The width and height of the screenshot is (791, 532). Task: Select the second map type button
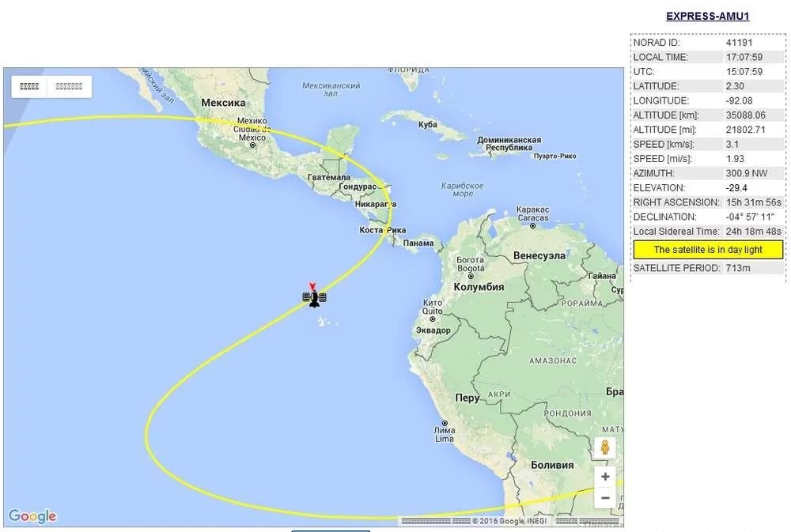click(x=69, y=86)
